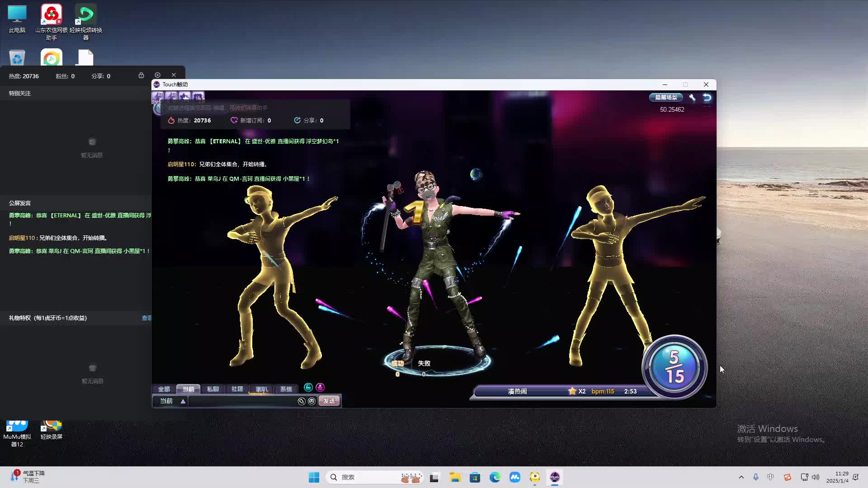Click the magenta stamp icon above chat
Image resolution: width=868 pixels, height=488 pixels.
pos(320,387)
